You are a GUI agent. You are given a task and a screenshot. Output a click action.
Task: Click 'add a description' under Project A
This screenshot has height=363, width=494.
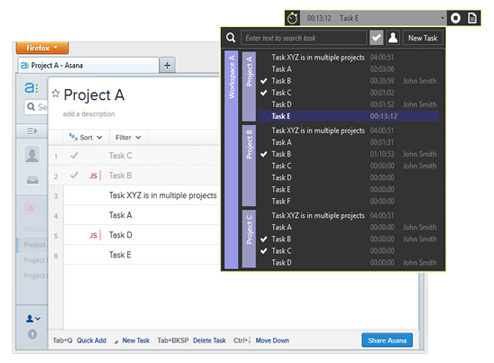coord(89,114)
